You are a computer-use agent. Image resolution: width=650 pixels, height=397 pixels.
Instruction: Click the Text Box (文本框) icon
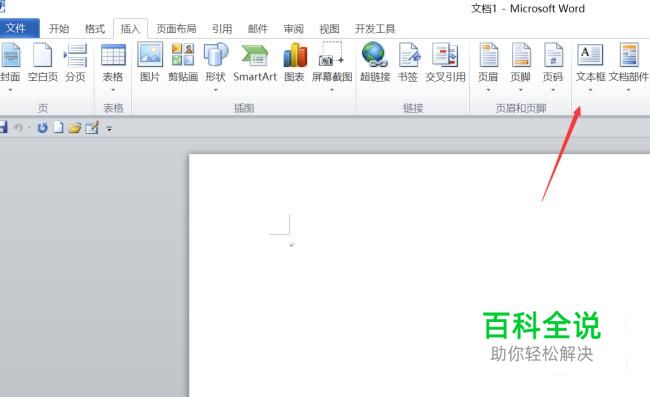590,55
